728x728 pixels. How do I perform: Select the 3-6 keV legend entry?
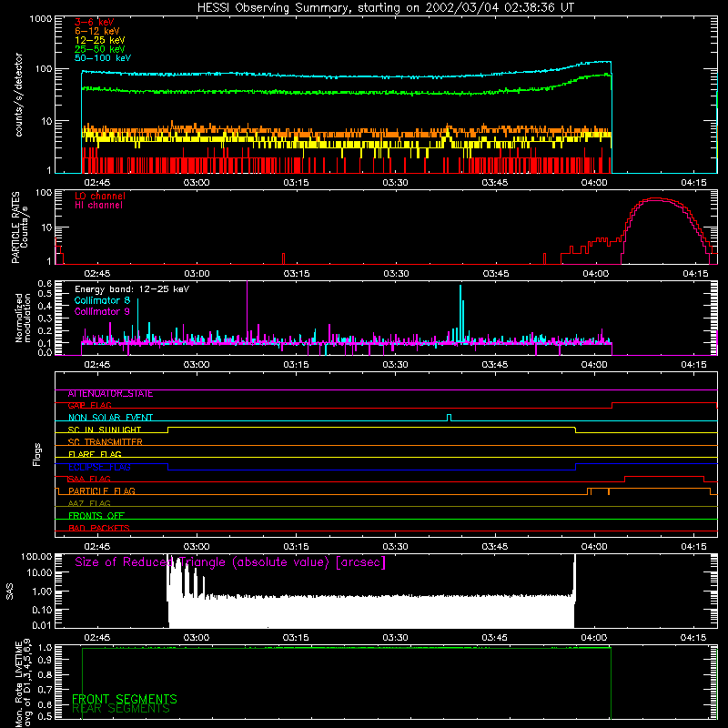point(95,22)
